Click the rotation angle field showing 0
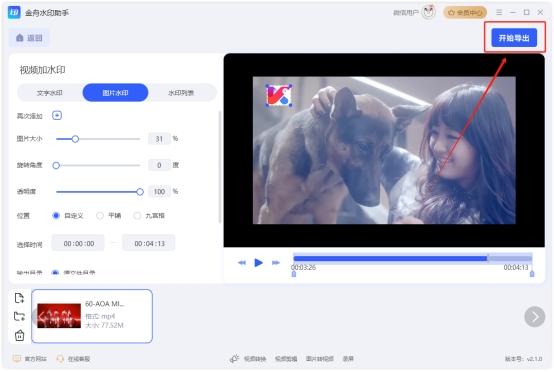The width and height of the screenshot is (554, 372). coord(159,165)
